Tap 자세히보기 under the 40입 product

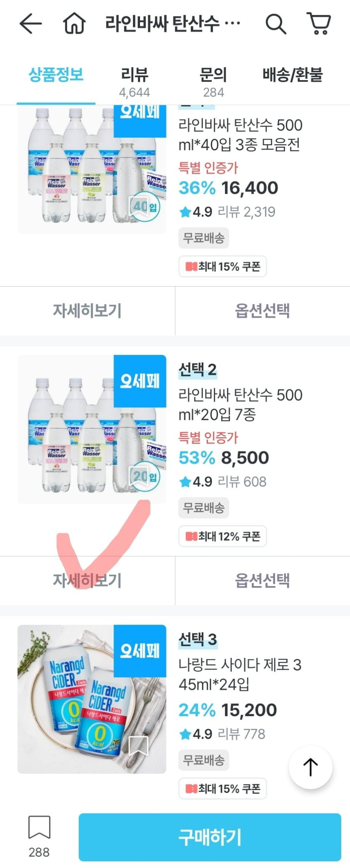pos(87,311)
